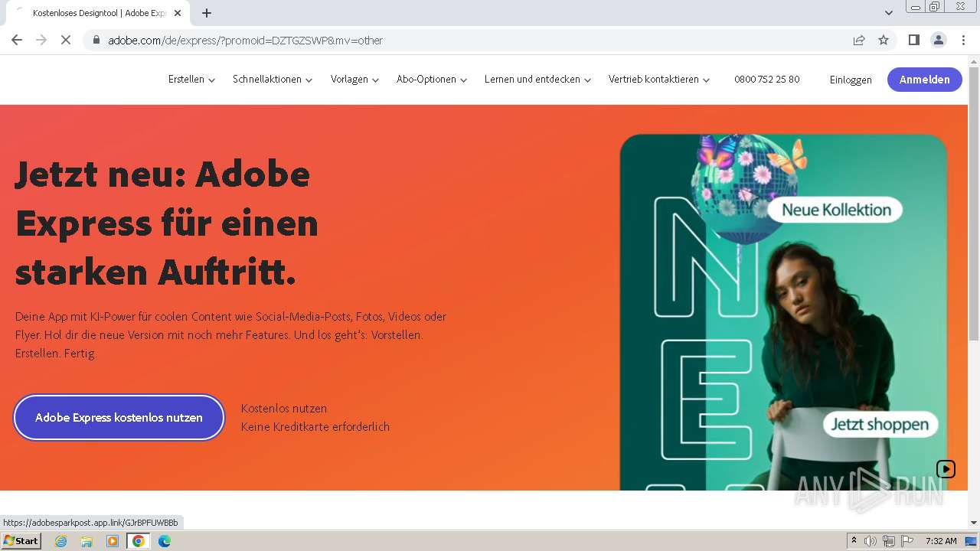This screenshot has height=551, width=980.
Task: Bookmark this page with the star
Action: [884, 41]
